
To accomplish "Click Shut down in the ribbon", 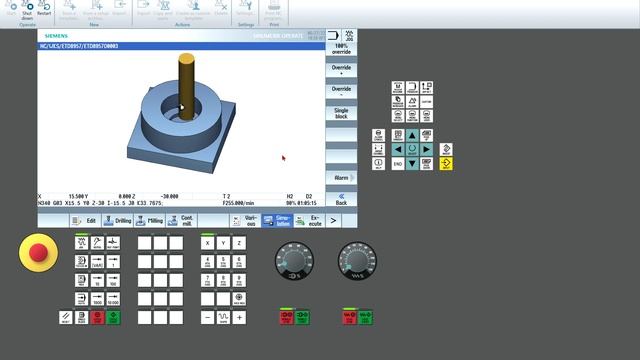I will 27,10.
